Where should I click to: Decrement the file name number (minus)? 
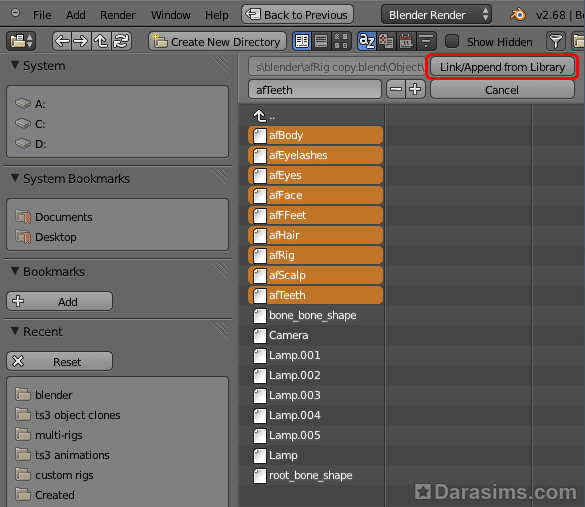(396, 90)
